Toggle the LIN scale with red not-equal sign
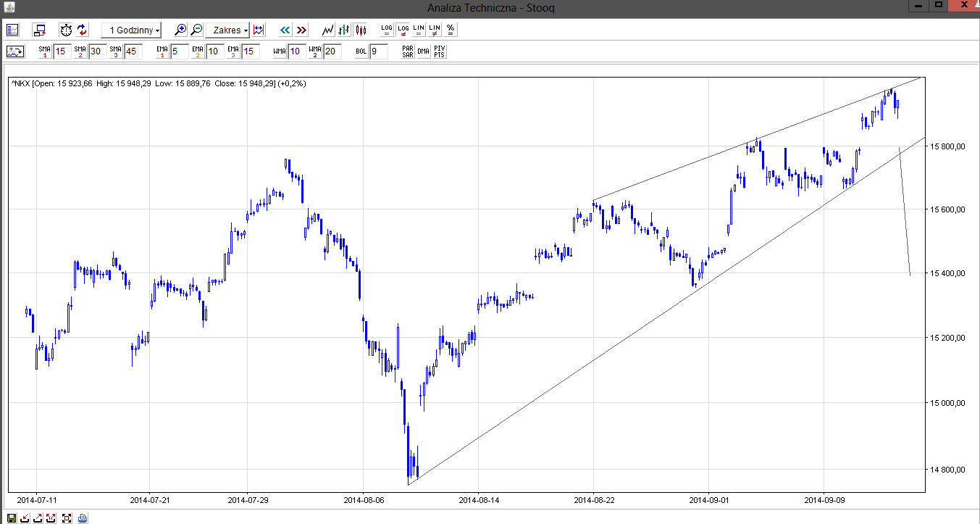The width and height of the screenshot is (980, 524). click(x=435, y=30)
